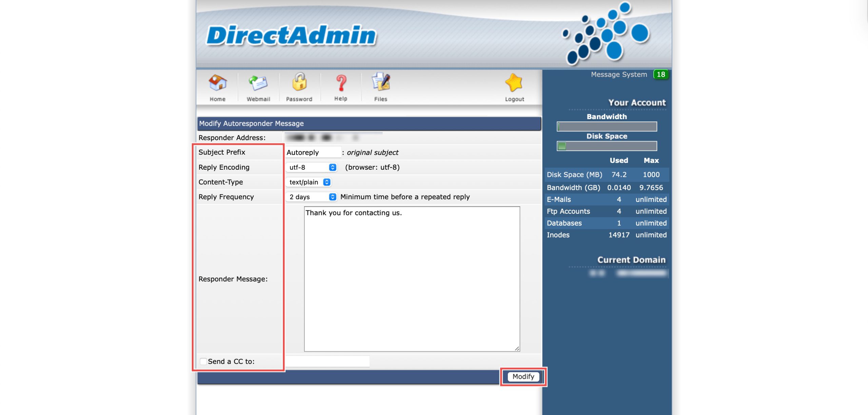The image size is (868, 415).
Task: Click the textarea resize handle corner
Action: click(517, 348)
